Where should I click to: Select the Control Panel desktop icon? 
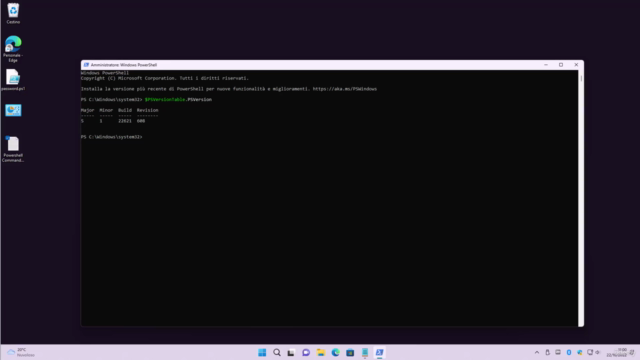(13, 110)
